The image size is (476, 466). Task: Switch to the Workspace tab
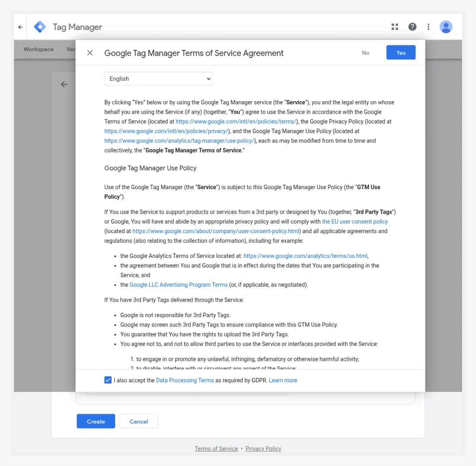38,49
